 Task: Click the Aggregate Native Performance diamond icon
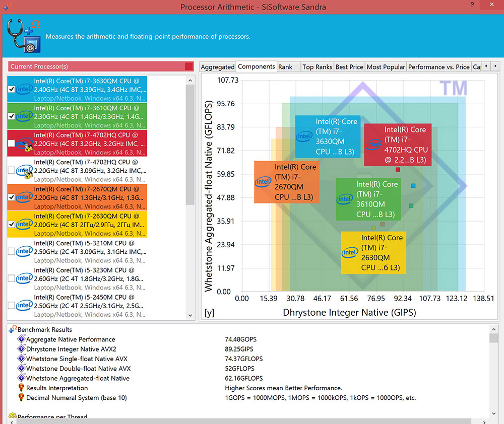click(22, 339)
